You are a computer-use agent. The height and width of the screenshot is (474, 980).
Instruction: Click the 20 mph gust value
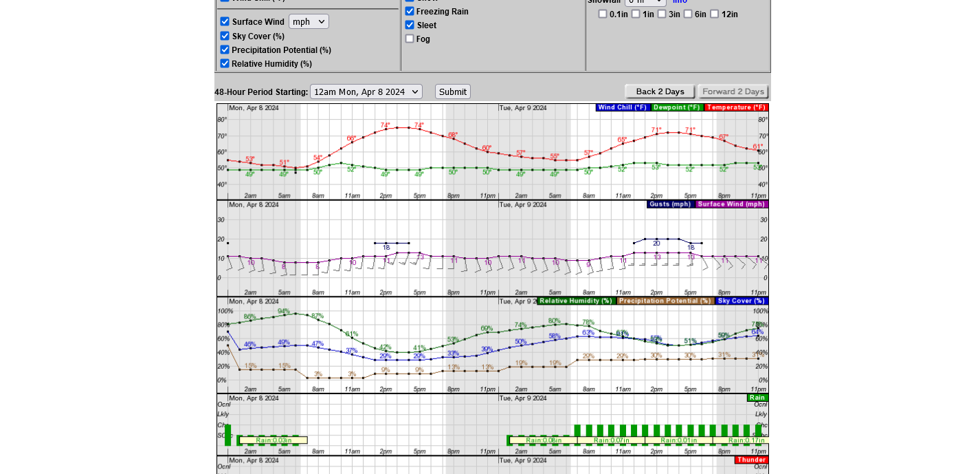pyautogui.click(x=656, y=243)
